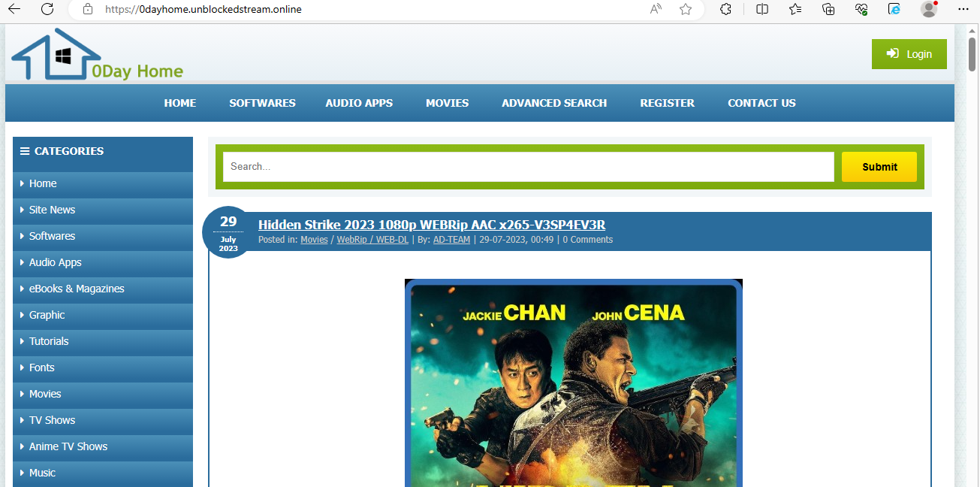This screenshot has width=980, height=487.
Task: Open the browser profile avatar
Action: tap(929, 9)
